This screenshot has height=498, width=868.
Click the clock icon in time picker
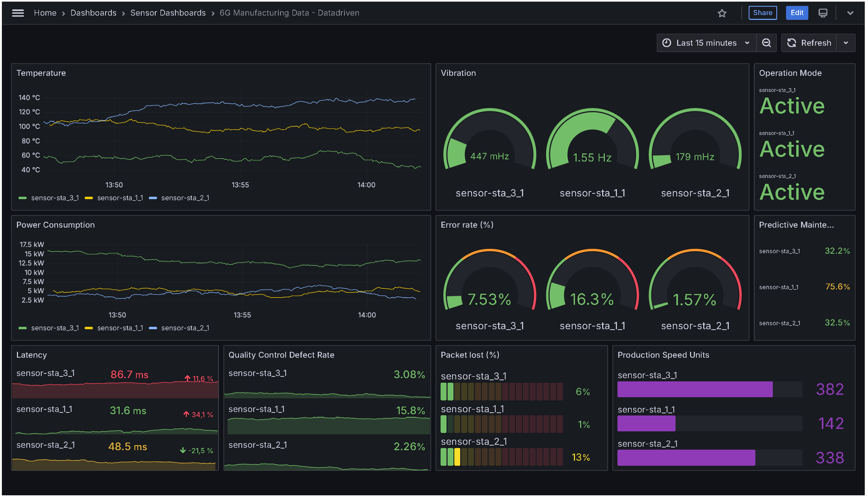pos(666,43)
